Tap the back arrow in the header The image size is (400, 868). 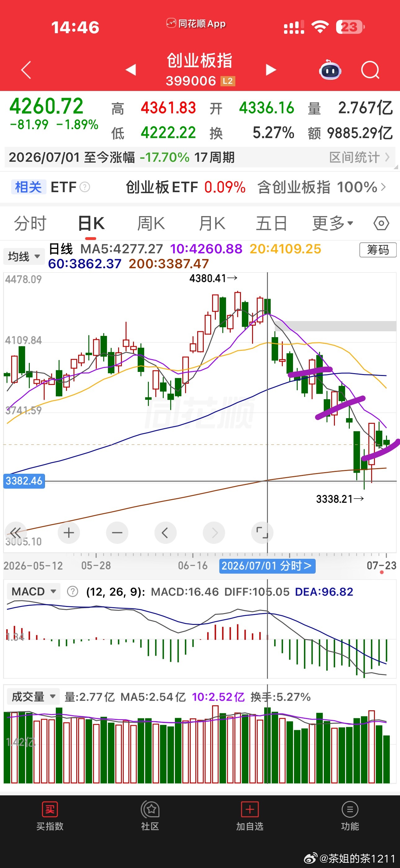[26, 70]
